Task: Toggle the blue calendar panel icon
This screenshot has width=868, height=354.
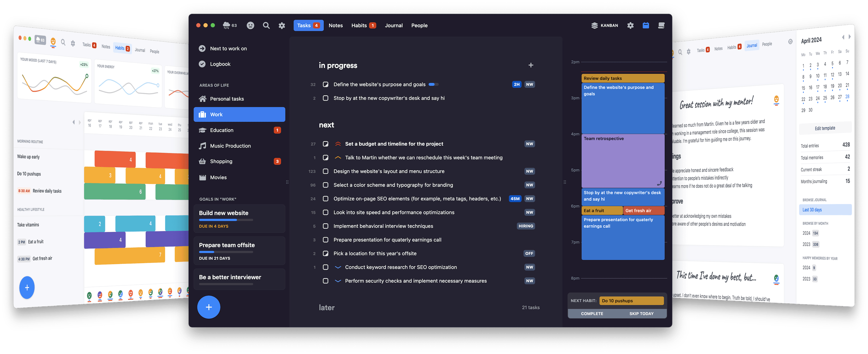Action: pyautogui.click(x=646, y=26)
